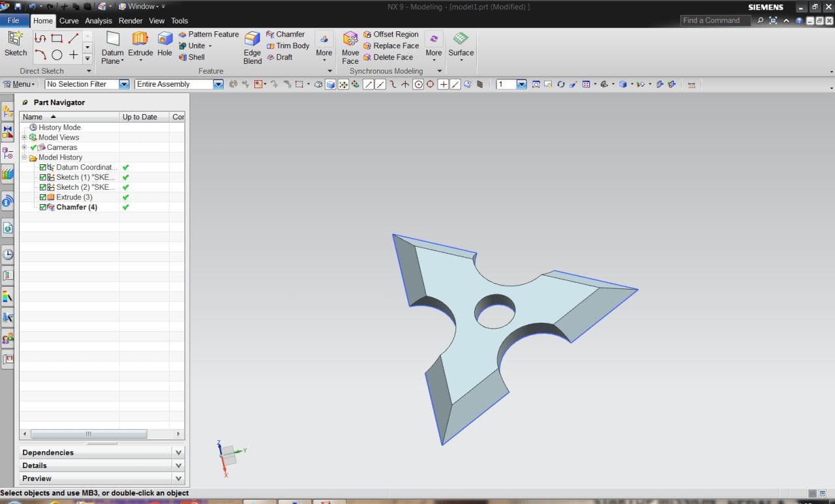This screenshot has height=504, width=835.
Task: Start a new Sketch from the ribbon
Action: 15,43
